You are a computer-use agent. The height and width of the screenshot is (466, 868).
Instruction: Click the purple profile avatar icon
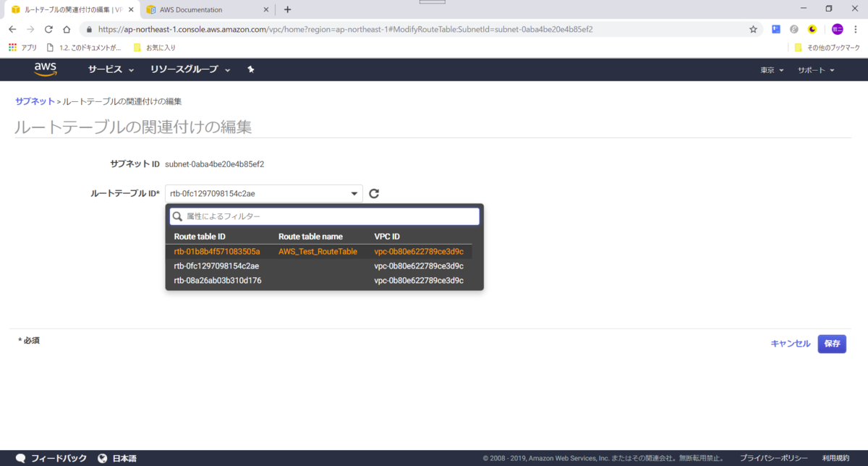(x=837, y=30)
